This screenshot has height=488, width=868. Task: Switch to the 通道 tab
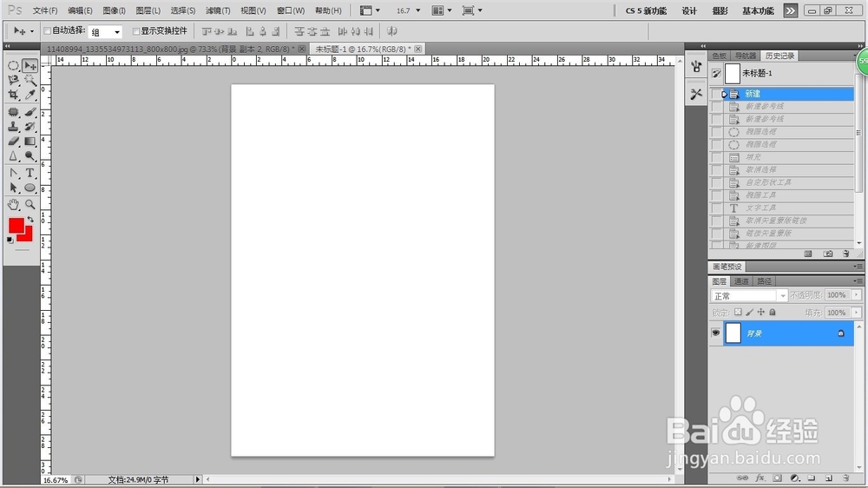(x=741, y=281)
